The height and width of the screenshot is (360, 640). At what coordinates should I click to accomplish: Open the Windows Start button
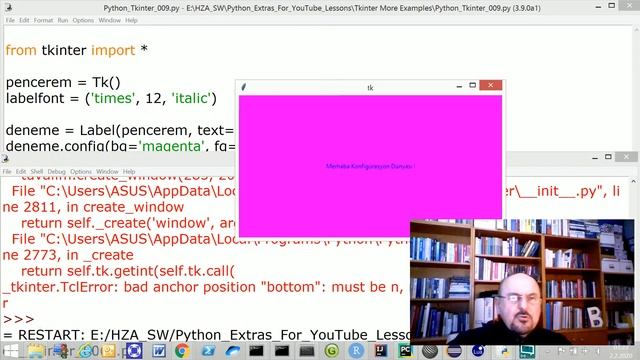pos(10,351)
